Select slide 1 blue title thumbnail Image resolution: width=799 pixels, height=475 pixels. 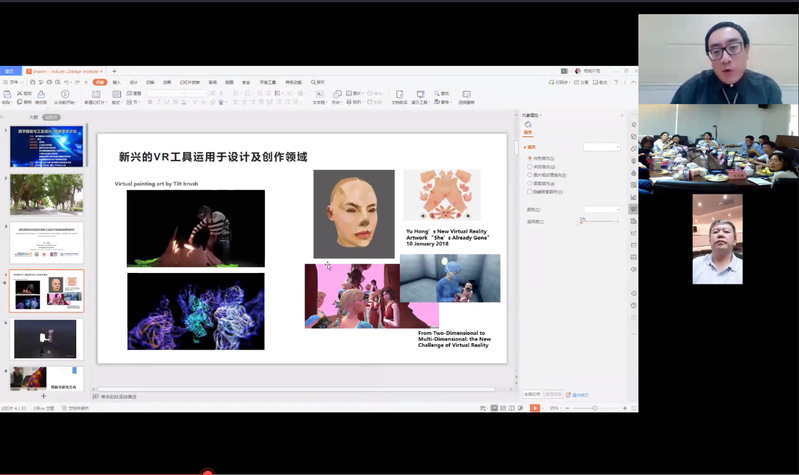(x=46, y=147)
